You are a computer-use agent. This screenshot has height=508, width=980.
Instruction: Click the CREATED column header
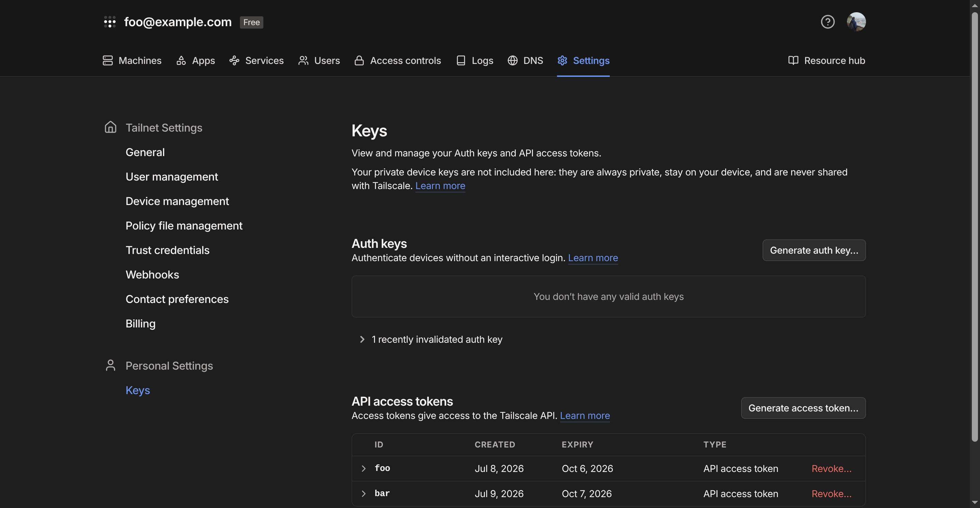point(494,444)
